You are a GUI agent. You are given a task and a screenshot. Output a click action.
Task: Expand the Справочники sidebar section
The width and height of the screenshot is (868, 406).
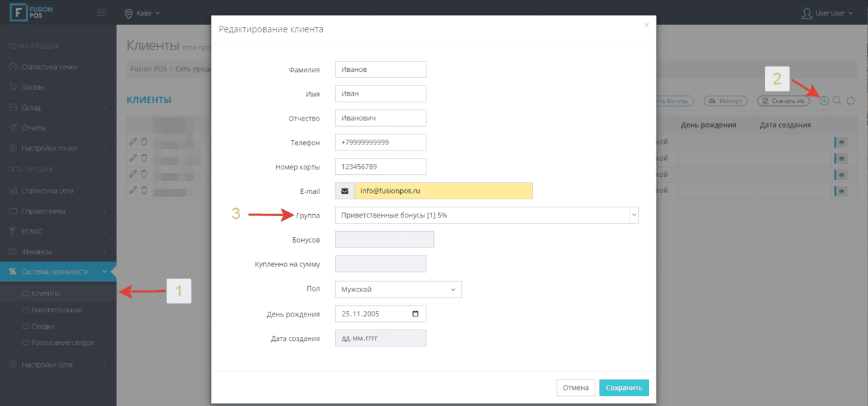click(58, 211)
